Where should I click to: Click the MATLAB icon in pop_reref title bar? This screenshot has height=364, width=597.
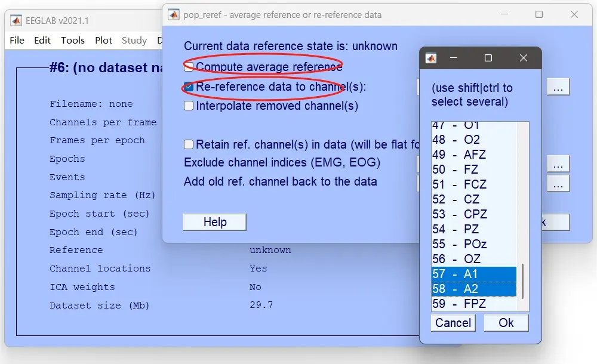[x=174, y=14]
